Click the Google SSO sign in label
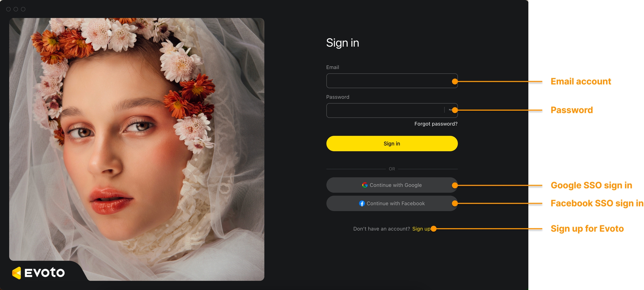The width and height of the screenshot is (644, 290). coord(591,185)
